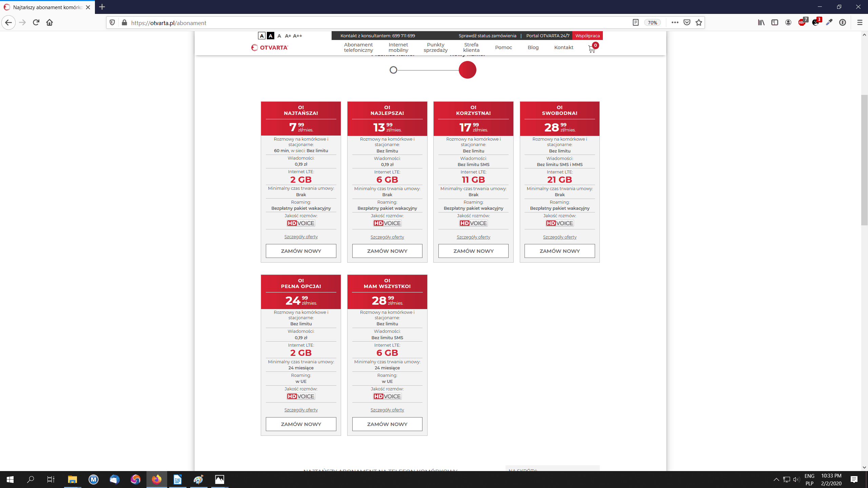The width and height of the screenshot is (868, 488).
Task: View Szczegóły oferty for NAJLEPSZA plan
Action: 387,237
